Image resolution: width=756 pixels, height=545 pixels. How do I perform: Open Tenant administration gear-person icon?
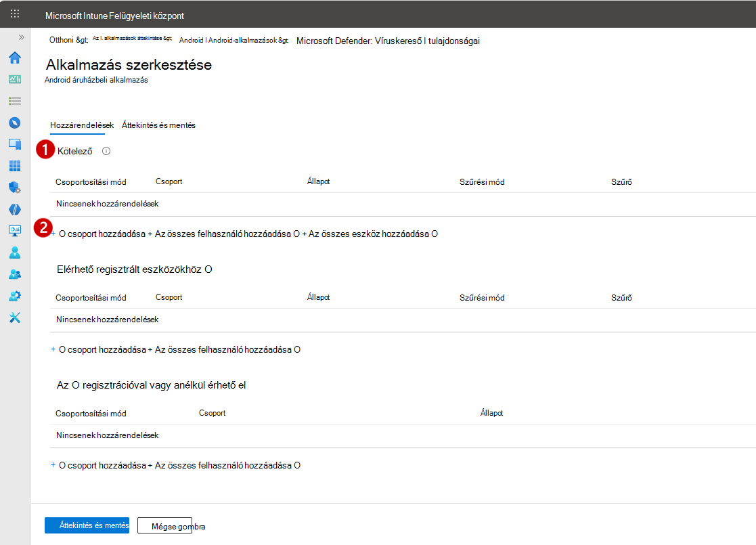pos(15,296)
